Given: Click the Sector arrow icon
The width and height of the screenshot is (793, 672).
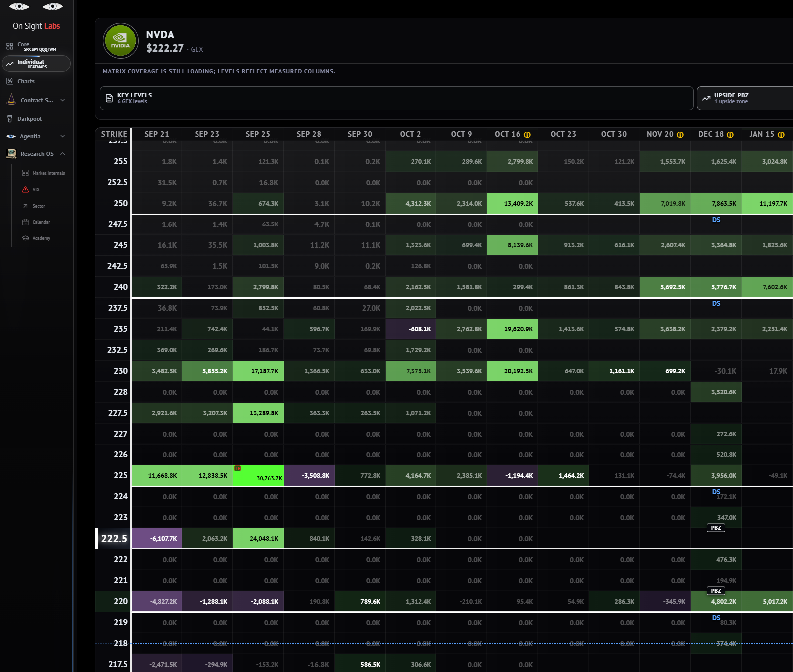Looking at the screenshot, I should (x=25, y=206).
